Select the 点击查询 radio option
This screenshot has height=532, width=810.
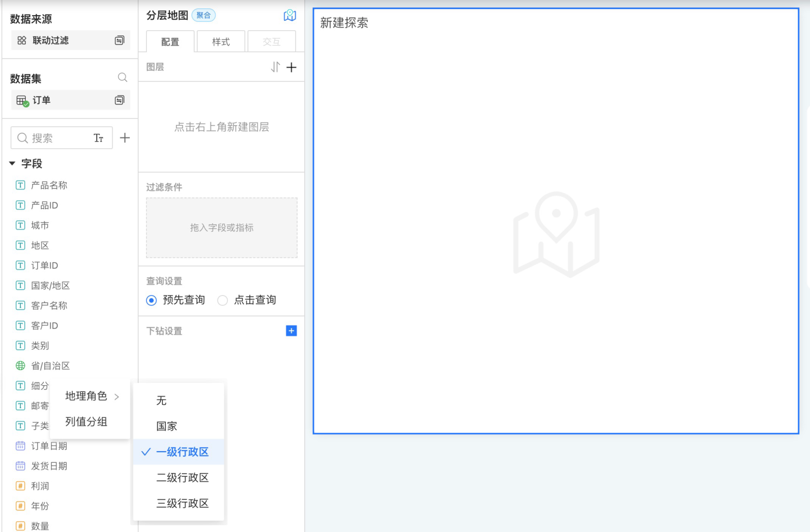[x=223, y=300]
